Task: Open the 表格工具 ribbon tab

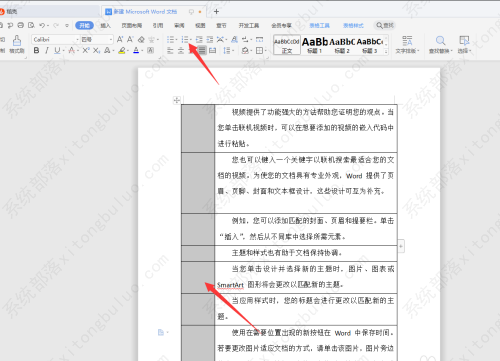Action: 319,25
